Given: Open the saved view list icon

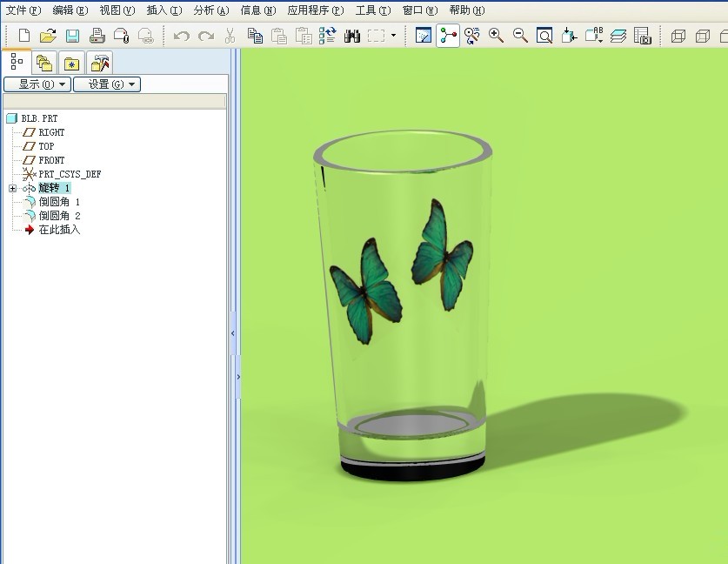Looking at the screenshot, I should click(x=594, y=36).
